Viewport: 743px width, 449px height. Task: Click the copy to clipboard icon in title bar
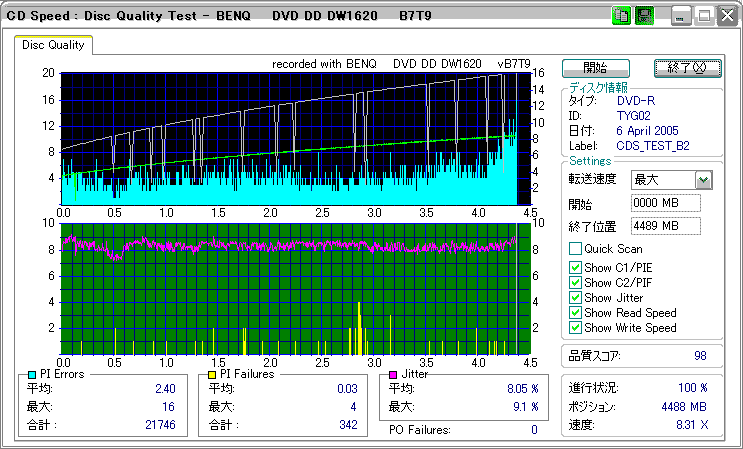(x=620, y=16)
